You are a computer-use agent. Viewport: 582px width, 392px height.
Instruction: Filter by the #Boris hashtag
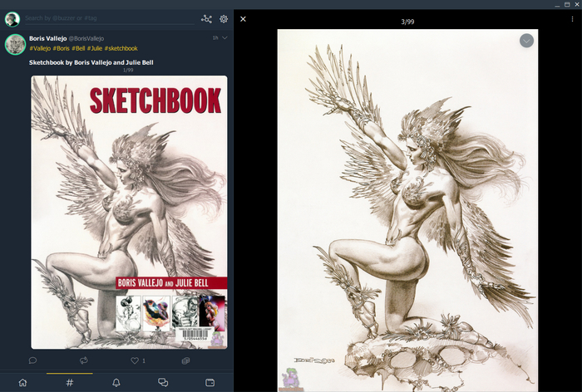pyautogui.click(x=61, y=48)
